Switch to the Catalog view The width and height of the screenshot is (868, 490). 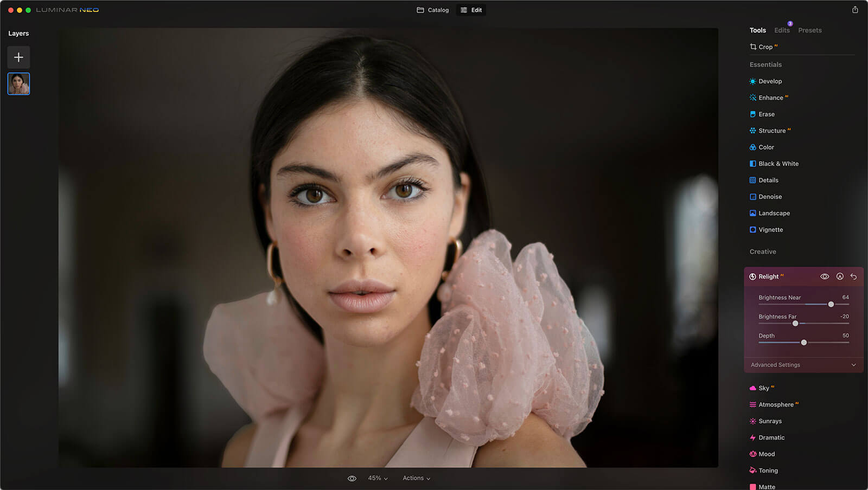point(433,10)
